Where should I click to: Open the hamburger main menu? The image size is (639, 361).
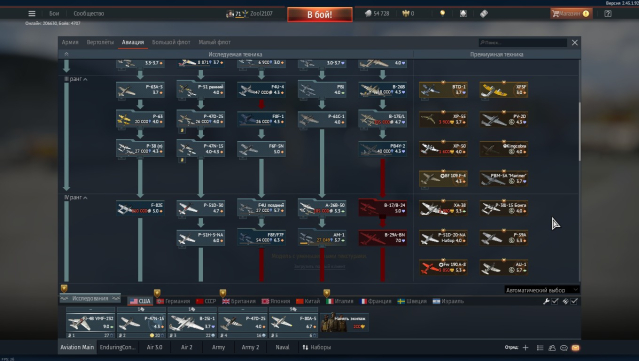pos(32,13)
